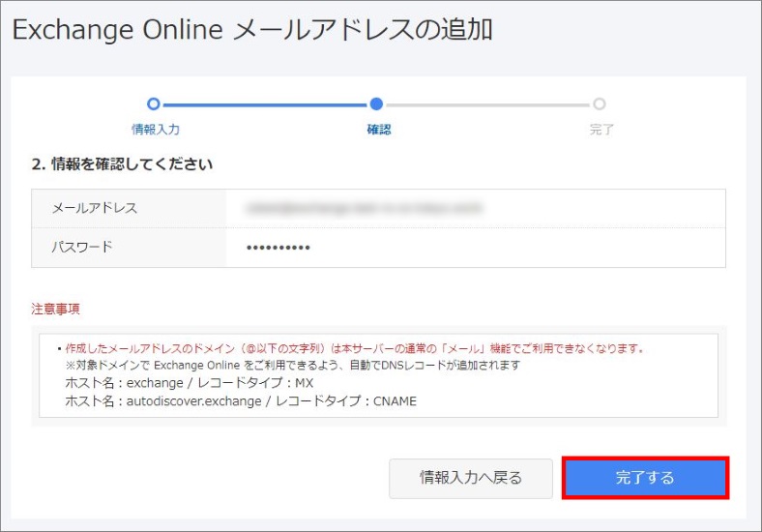Click the autodiscover.exchange CNAME record line
The image size is (762, 532).
[x=241, y=401]
